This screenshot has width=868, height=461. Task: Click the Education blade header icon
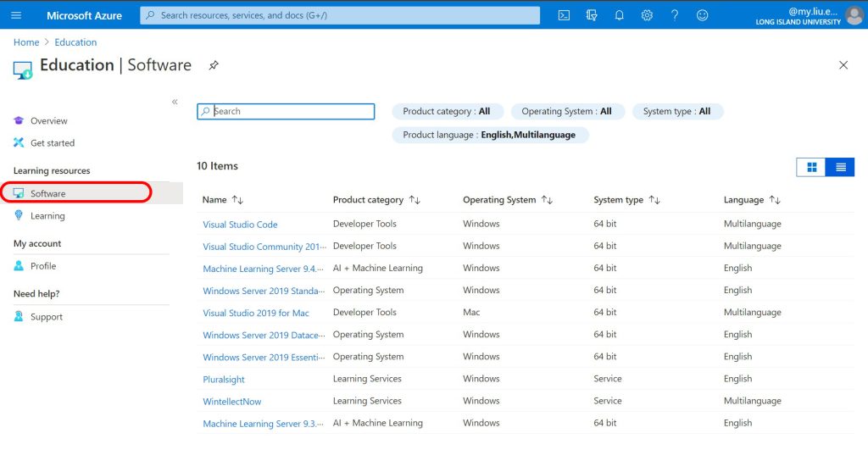(23, 70)
